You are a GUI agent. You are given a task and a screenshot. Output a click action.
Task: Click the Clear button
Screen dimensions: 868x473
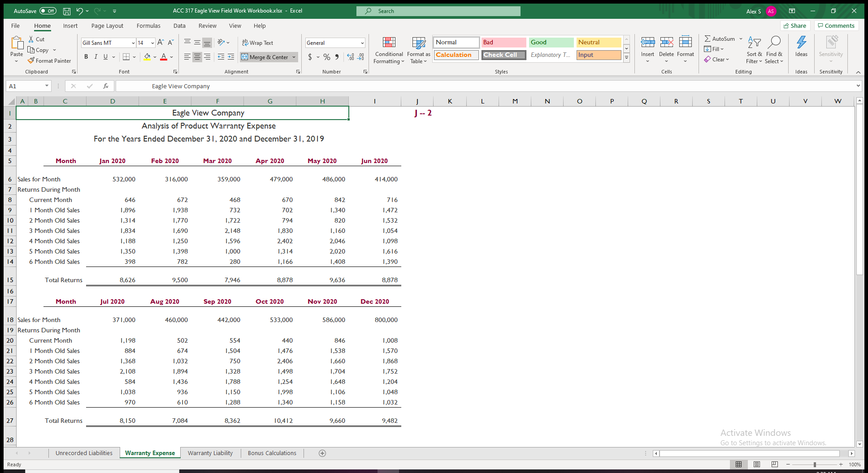point(716,60)
